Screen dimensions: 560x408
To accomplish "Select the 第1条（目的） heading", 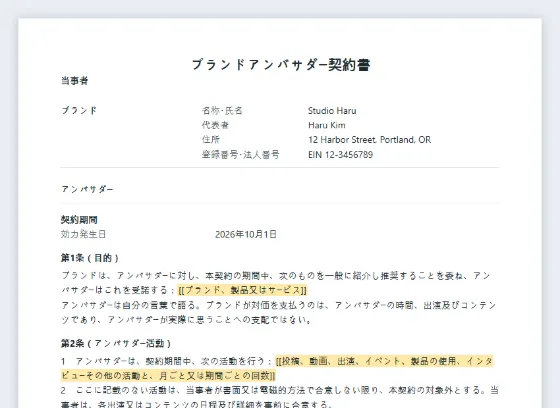I will pos(90,258).
